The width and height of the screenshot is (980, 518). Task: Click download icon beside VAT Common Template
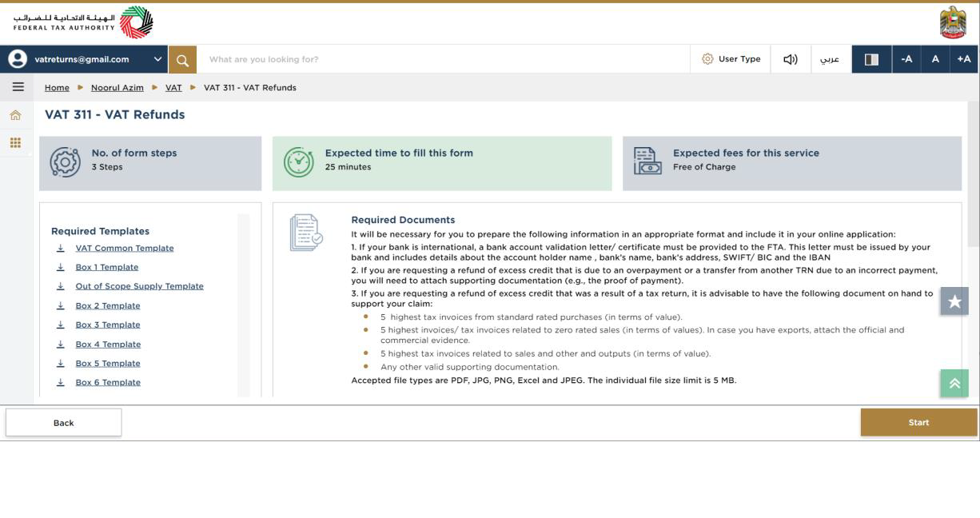point(61,248)
